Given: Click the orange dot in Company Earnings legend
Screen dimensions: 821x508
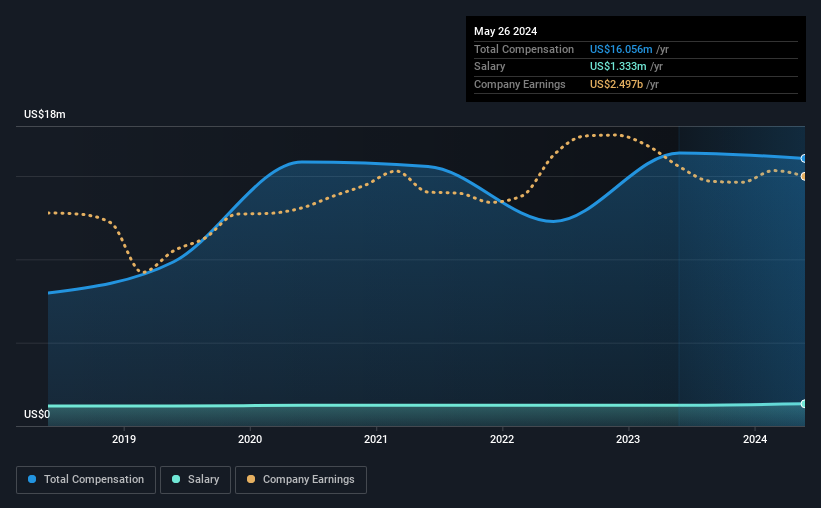Looking at the screenshot, I should pos(251,479).
